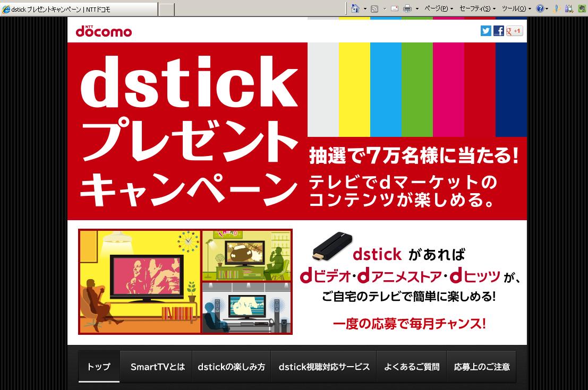This screenshot has width=588, height=390.
Task: Click the blue Help question mark icon
Action: click(540, 8)
